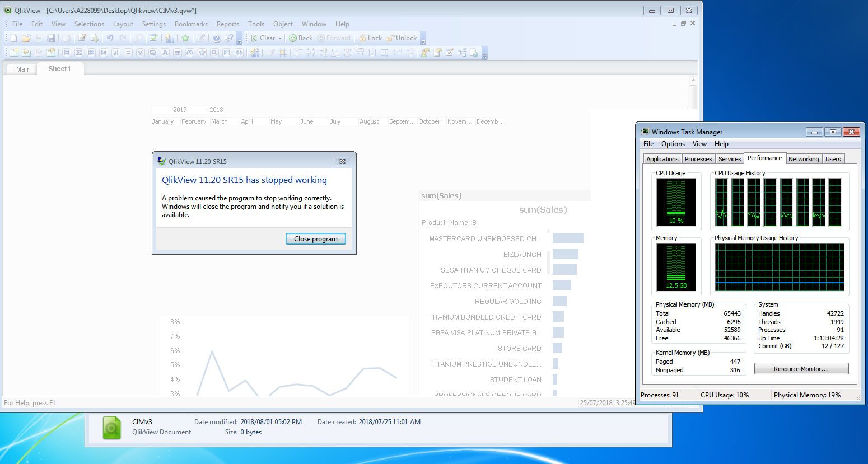Click the Open document folder icon
The width and height of the screenshot is (868, 464).
click(26, 38)
